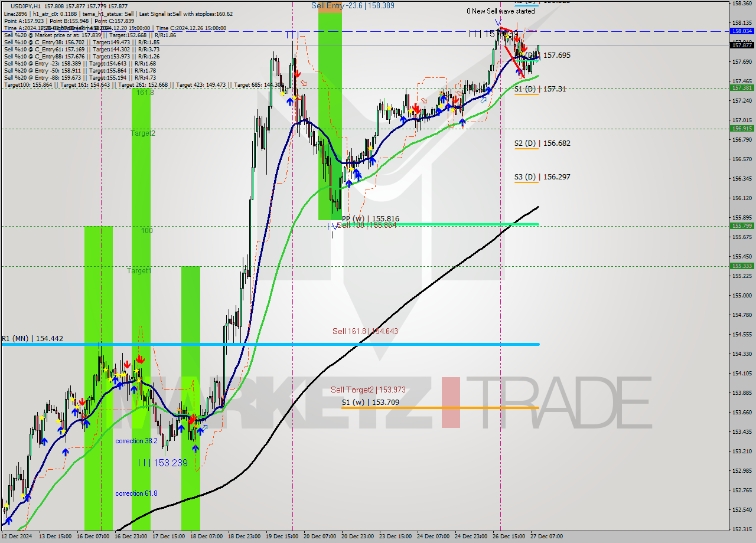Select the S2 (D) | 156.682 pivot label
Viewport: 756px width, 543px height.
coord(542,143)
